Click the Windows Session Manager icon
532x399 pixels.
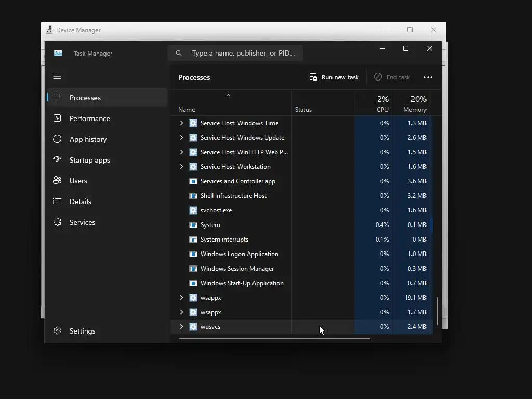193,269
